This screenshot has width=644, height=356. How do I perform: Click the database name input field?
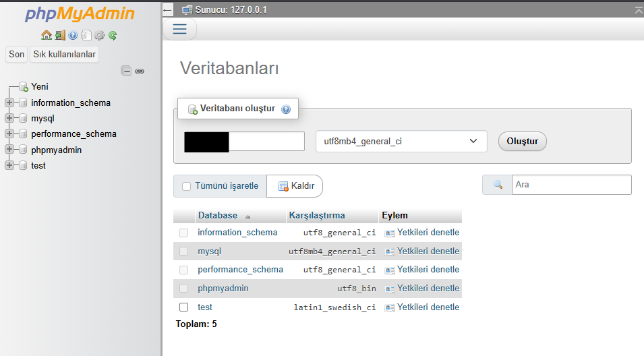244,142
